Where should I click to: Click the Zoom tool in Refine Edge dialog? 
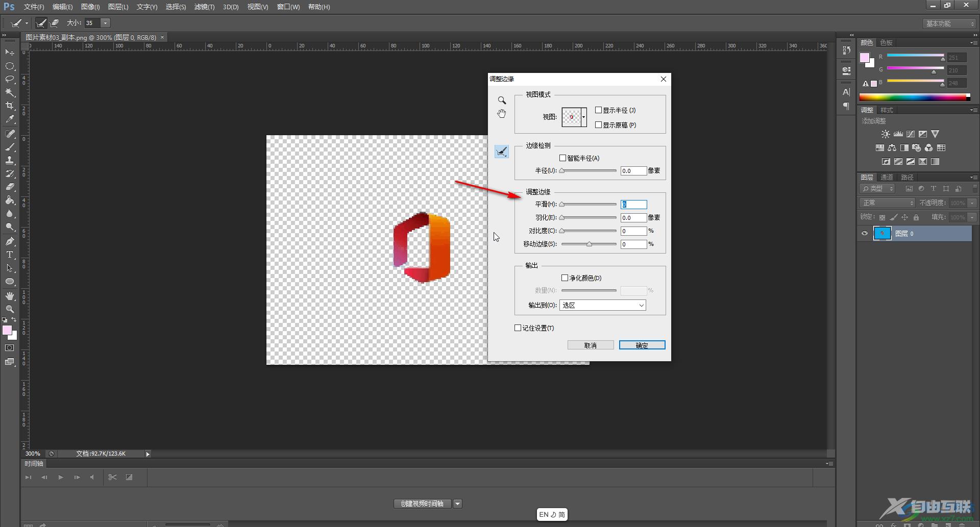(x=502, y=101)
